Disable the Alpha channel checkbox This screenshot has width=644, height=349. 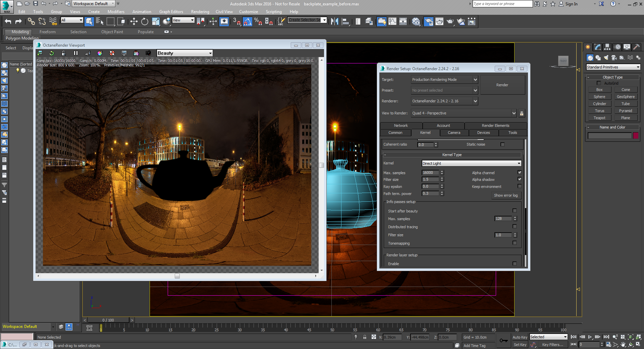coord(520,172)
